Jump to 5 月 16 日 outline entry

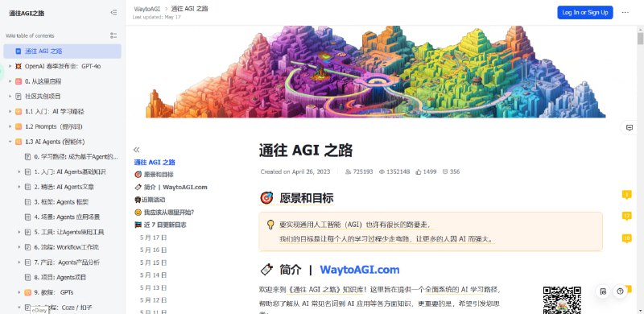(x=153, y=250)
